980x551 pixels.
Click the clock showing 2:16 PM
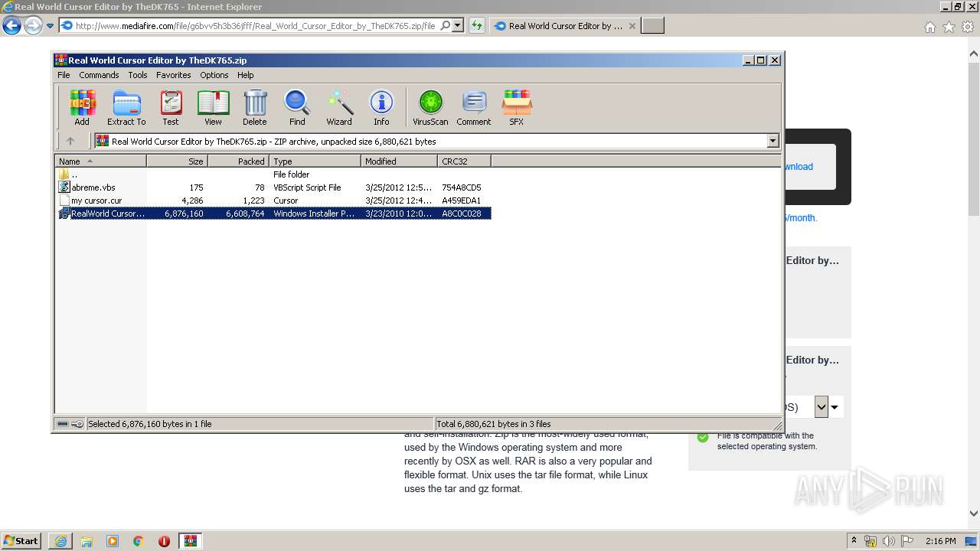[940, 541]
